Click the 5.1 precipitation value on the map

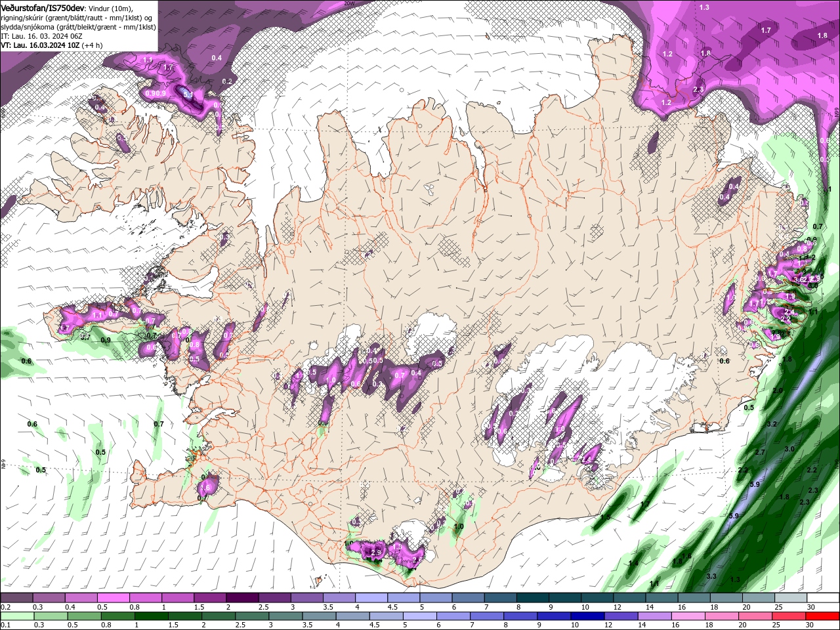tap(188, 94)
